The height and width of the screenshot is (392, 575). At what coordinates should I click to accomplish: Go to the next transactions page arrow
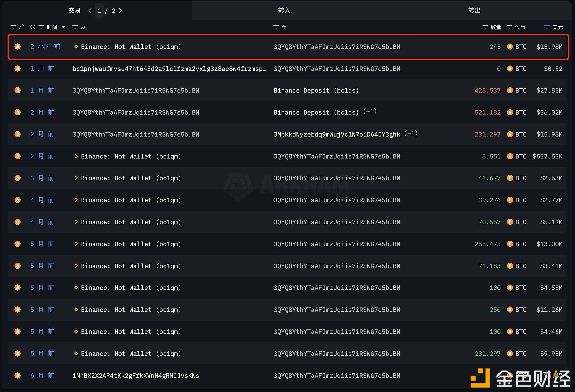[120, 11]
